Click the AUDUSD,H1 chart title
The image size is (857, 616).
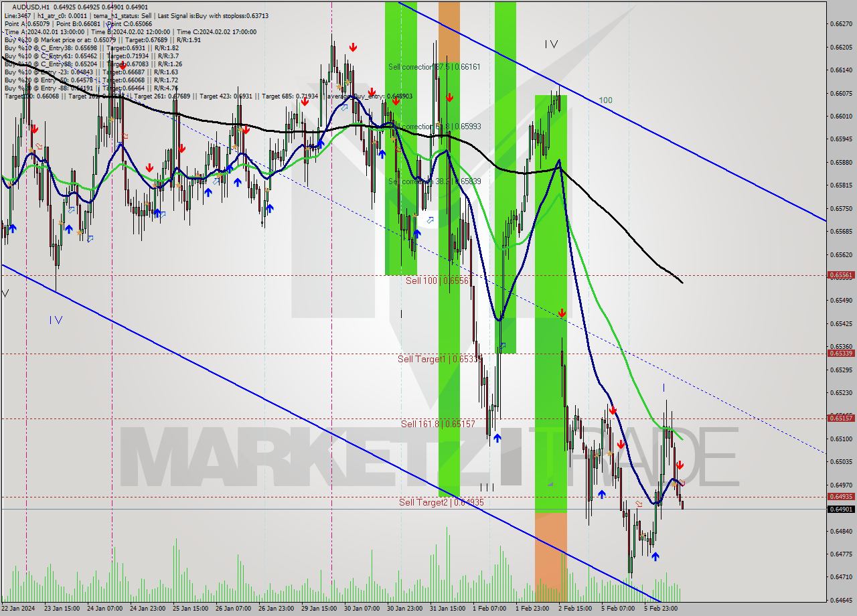point(31,7)
